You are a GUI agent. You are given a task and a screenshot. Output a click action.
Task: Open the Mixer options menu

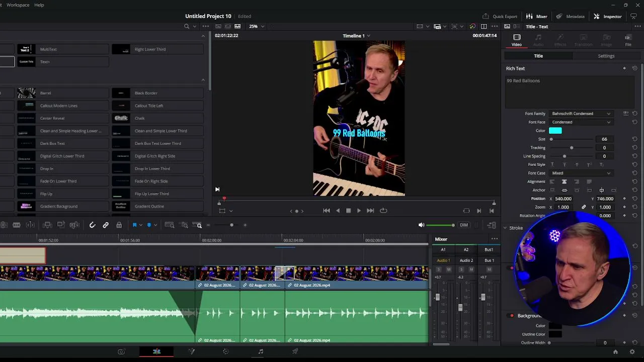click(x=495, y=239)
